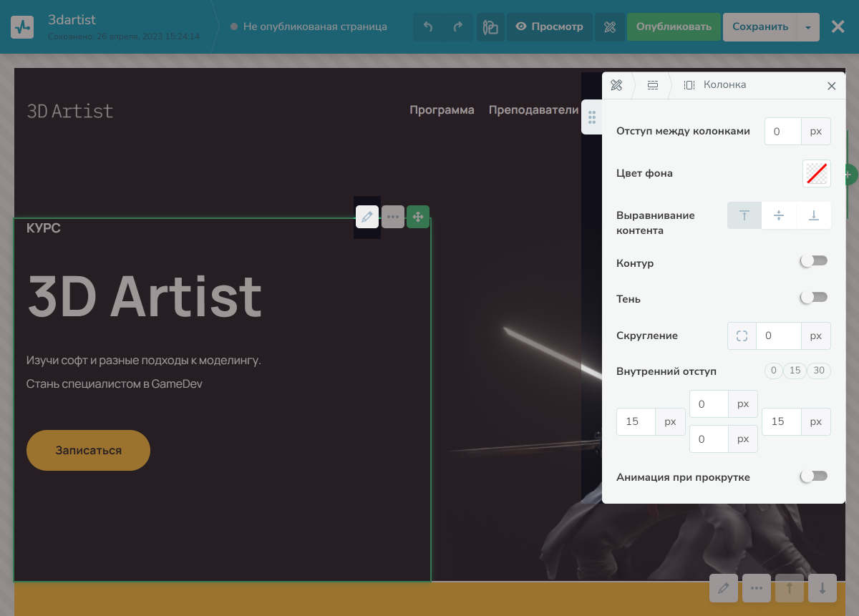Click the Отступ между колонками value field

tap(782, 132)
